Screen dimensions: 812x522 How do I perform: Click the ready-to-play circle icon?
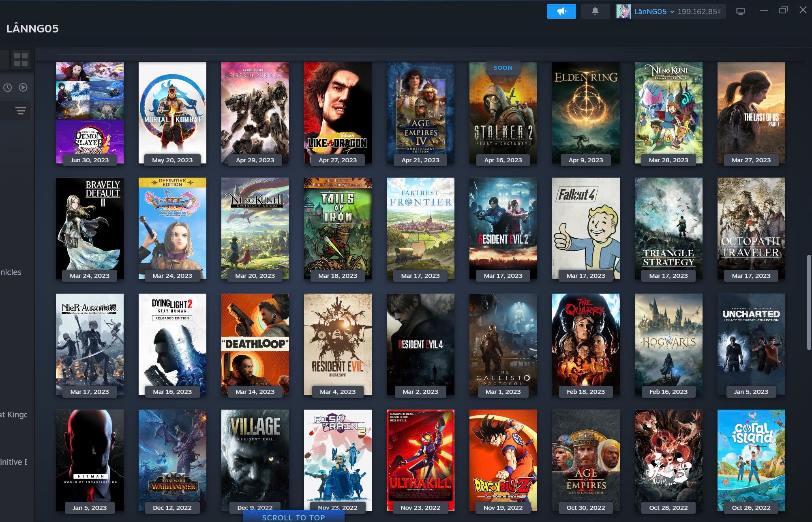point(23,87)
